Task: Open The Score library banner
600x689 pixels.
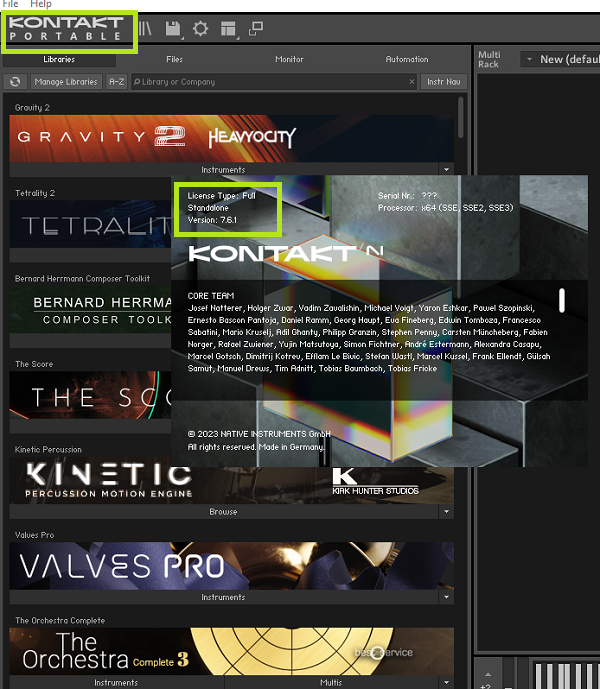Action: click(x=90, y=395)
